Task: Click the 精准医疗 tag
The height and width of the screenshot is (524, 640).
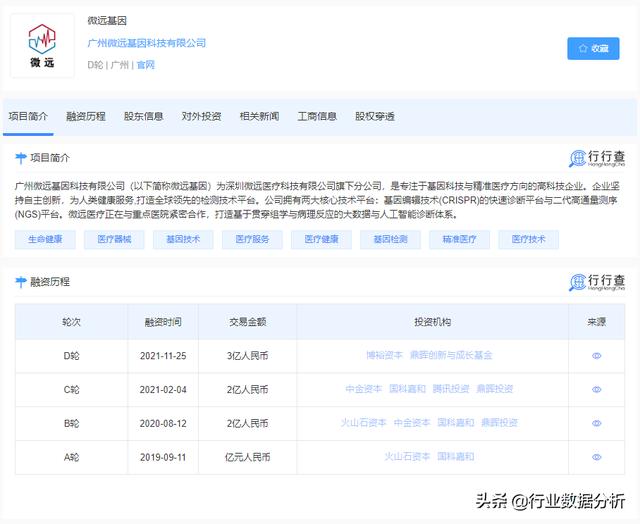Action: 460,239
